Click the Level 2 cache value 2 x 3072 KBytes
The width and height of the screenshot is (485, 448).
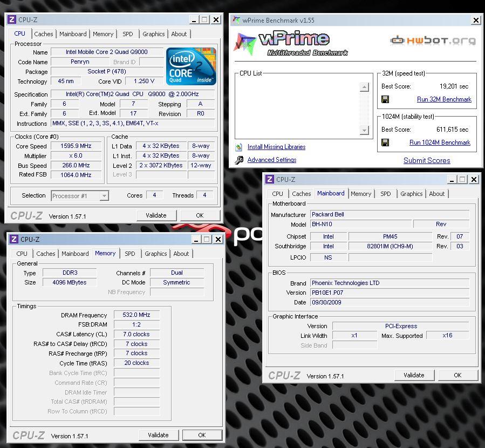[161, 165]
